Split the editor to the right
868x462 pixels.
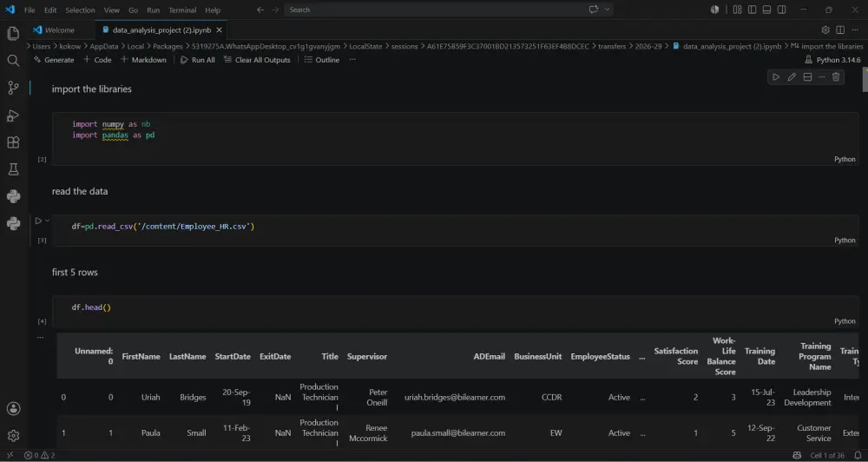pos(840,30)
